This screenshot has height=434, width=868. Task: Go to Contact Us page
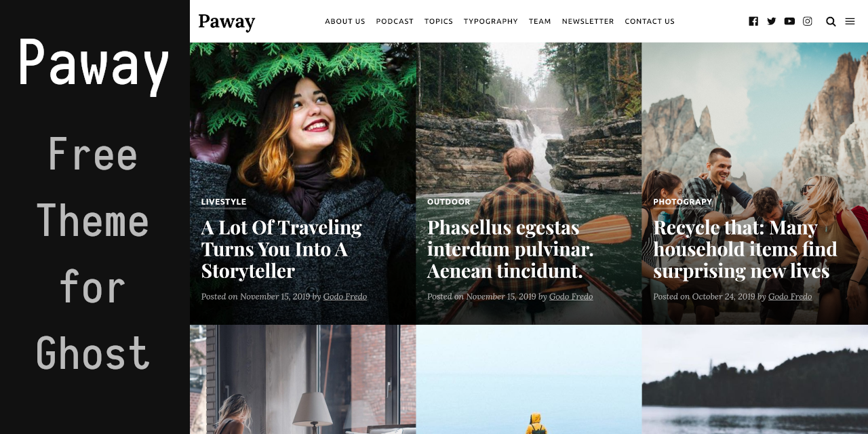(650, 21)
